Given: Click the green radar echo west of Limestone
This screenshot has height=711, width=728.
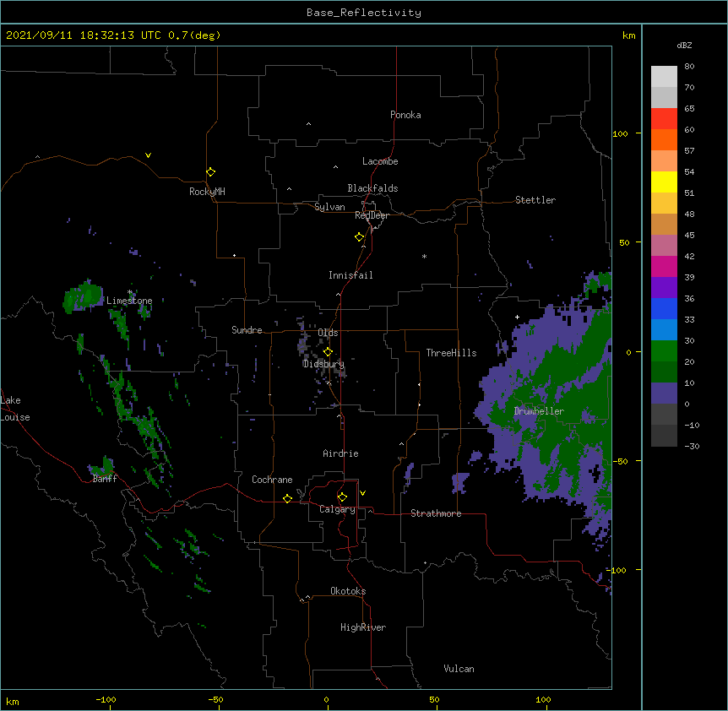Looking at the screenshot, I should point(83,296).
